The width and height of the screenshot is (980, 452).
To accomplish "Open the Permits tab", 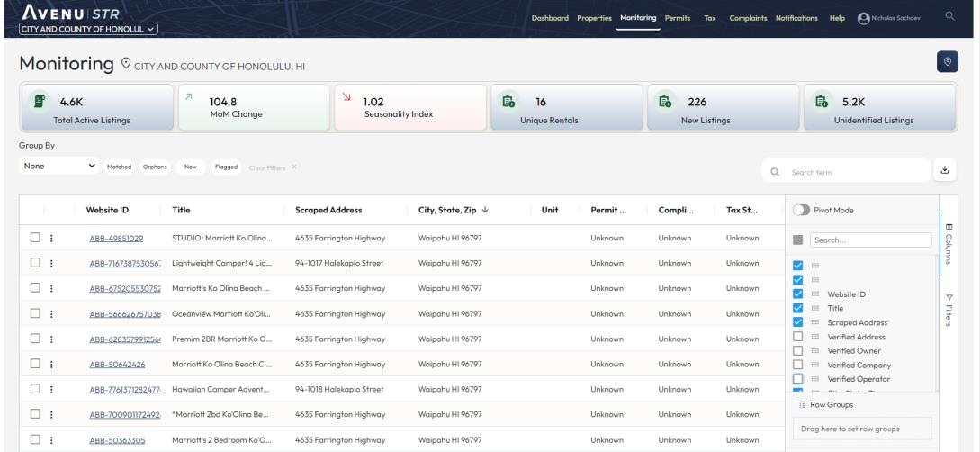I will tap(678, 18).
